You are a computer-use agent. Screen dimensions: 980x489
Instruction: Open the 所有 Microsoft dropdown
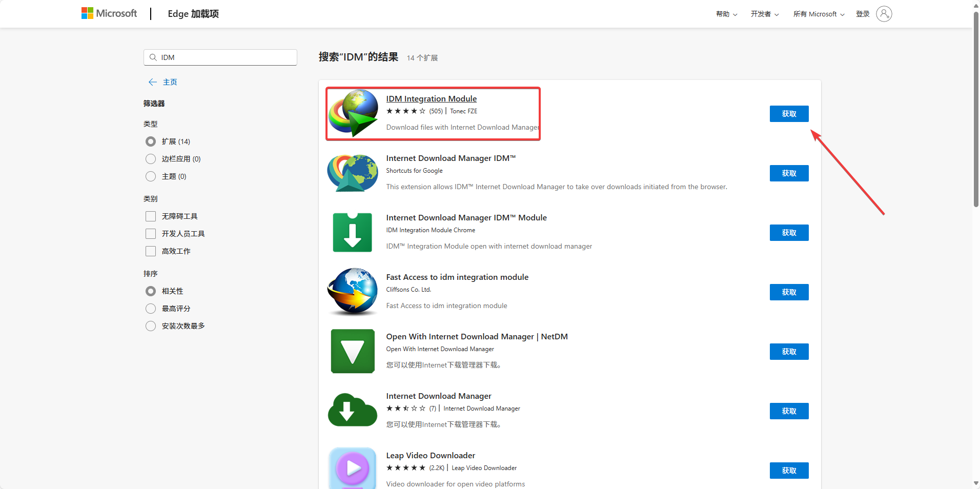click(819, 14)
